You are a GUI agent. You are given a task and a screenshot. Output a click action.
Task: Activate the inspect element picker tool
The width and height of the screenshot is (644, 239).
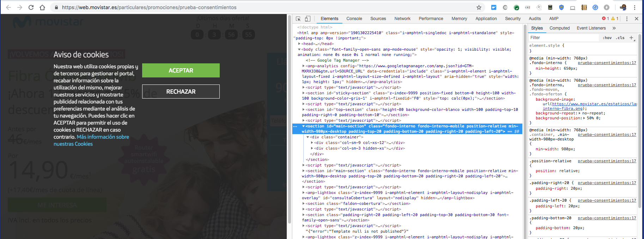click(x=298, y=19)
